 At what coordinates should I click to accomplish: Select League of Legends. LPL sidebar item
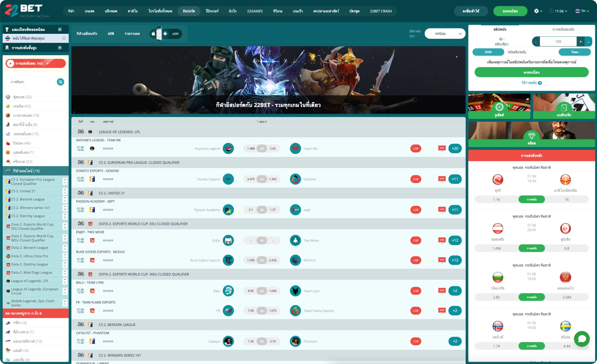30,281
